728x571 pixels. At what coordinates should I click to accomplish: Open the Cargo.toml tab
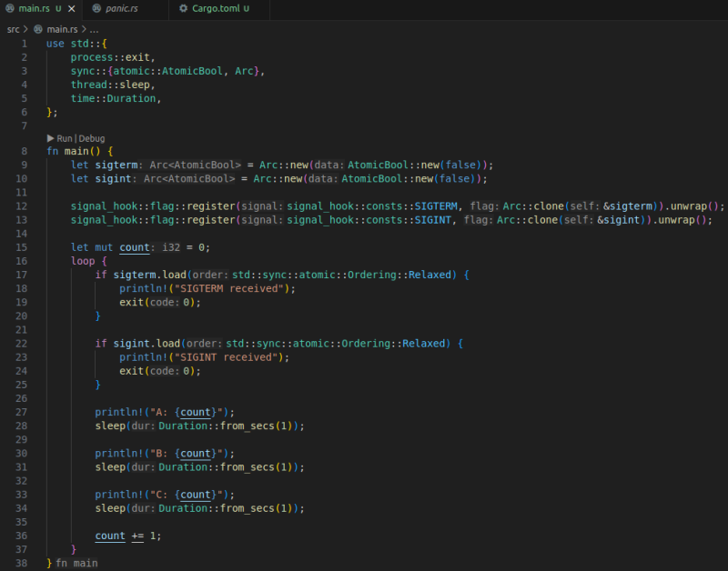click(x=217, y=8)
